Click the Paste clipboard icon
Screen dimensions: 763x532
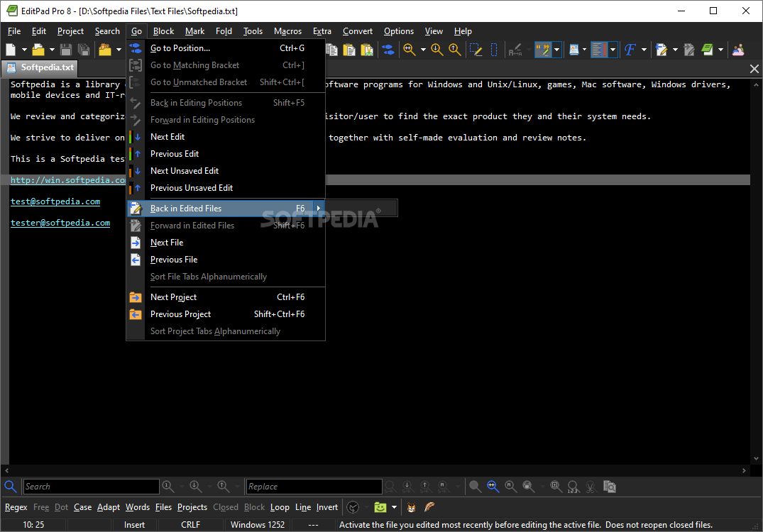pos(349,50)
